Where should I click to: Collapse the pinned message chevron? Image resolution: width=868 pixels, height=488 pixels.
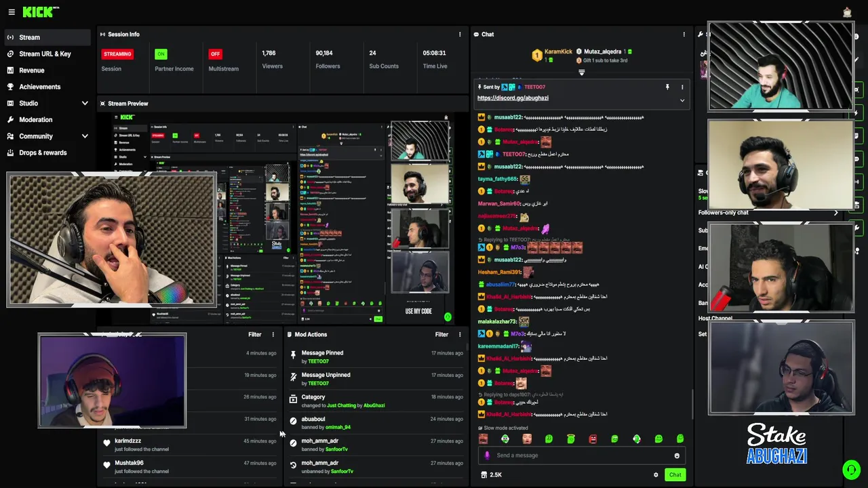[x=682, y=100]
